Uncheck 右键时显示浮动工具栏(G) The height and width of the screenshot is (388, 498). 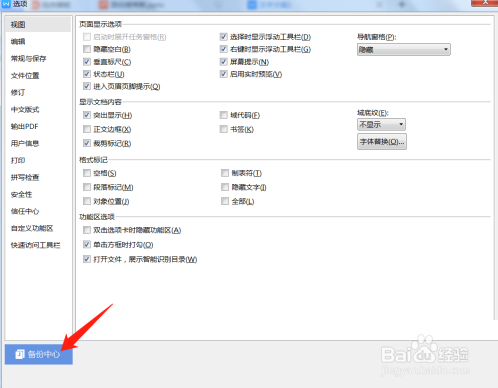click(224, 49)
